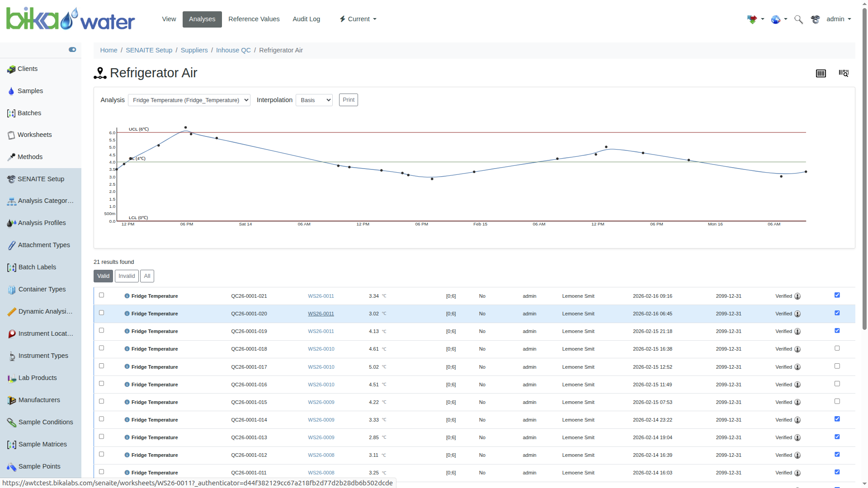The image size is (868, 488).
Task: Click the Print button
Action: pos(348,100)
